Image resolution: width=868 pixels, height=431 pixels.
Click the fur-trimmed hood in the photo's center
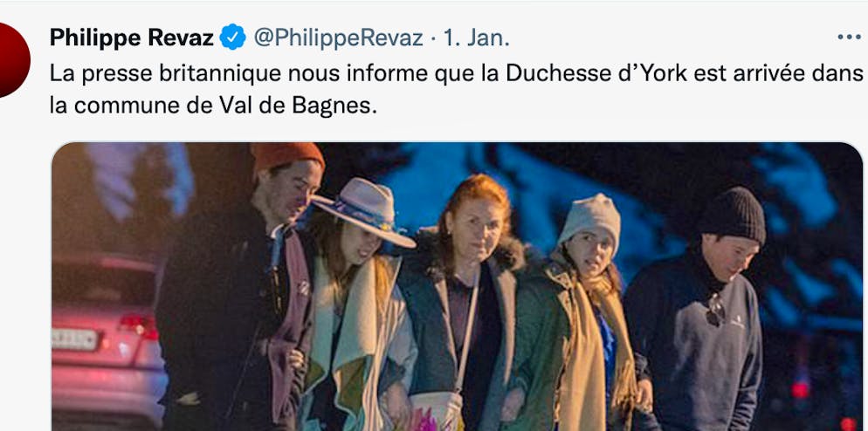tap(468, 253)
